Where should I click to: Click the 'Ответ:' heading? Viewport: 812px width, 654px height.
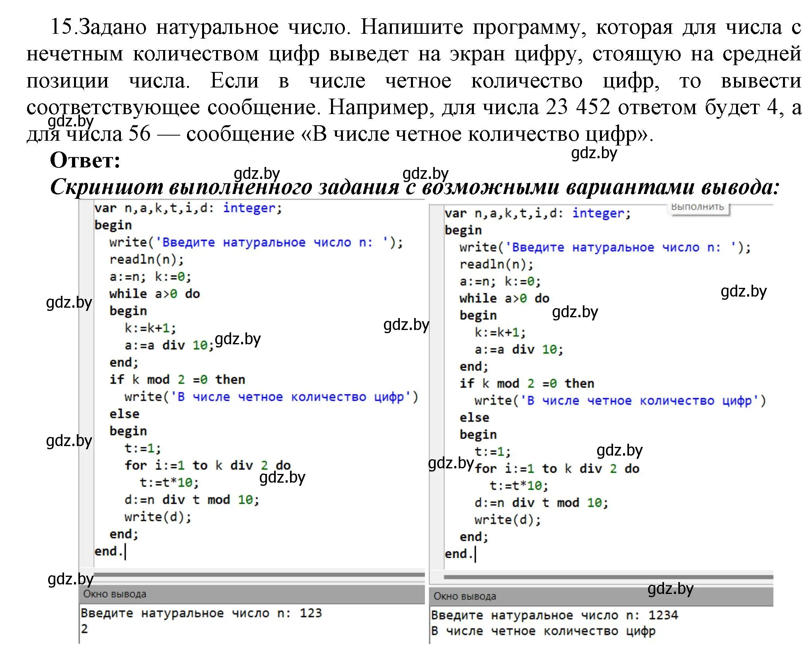point(85,160)
